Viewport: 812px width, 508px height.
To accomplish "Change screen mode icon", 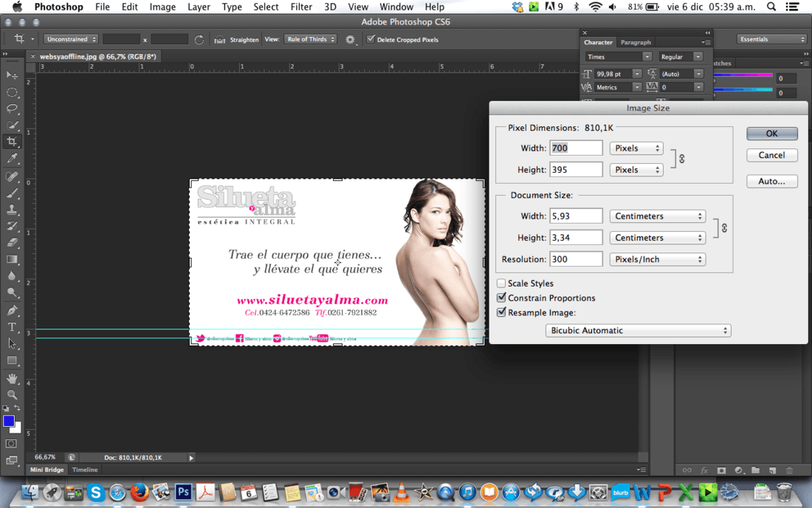I will [11, 460].
